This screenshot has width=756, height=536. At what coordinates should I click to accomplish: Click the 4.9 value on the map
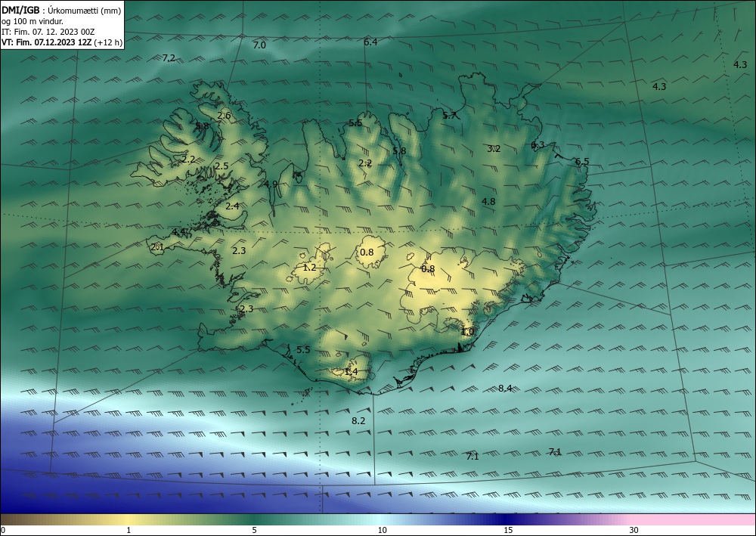pos(271,184)
